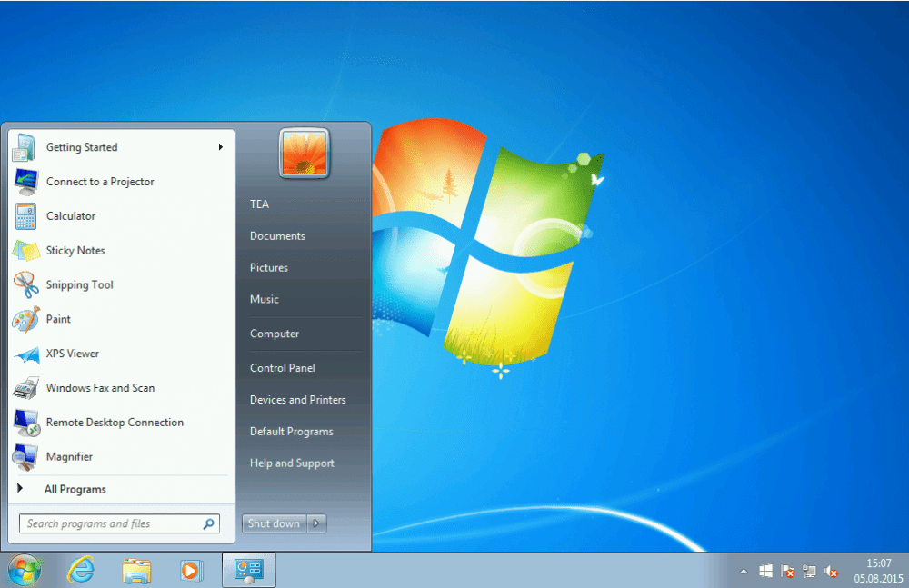Open Computer from the Start menu
909x588 pixels.
click(275, 334)
